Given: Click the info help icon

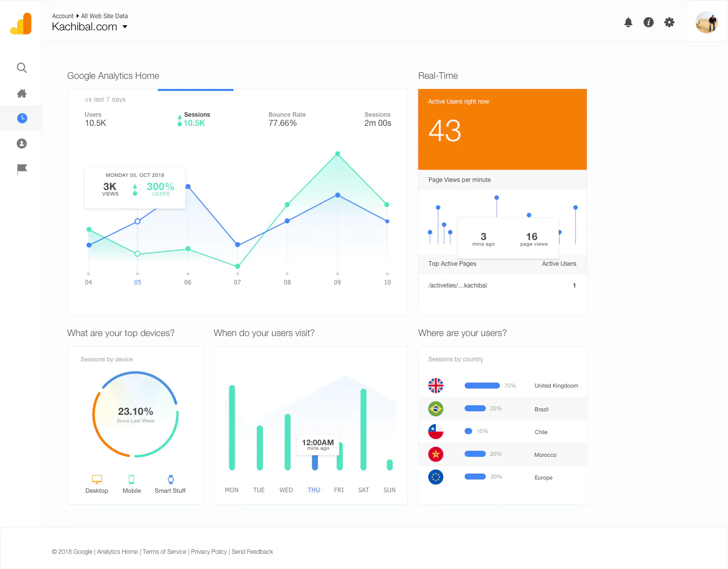Looking at the screenshot, I should [649, 22].
